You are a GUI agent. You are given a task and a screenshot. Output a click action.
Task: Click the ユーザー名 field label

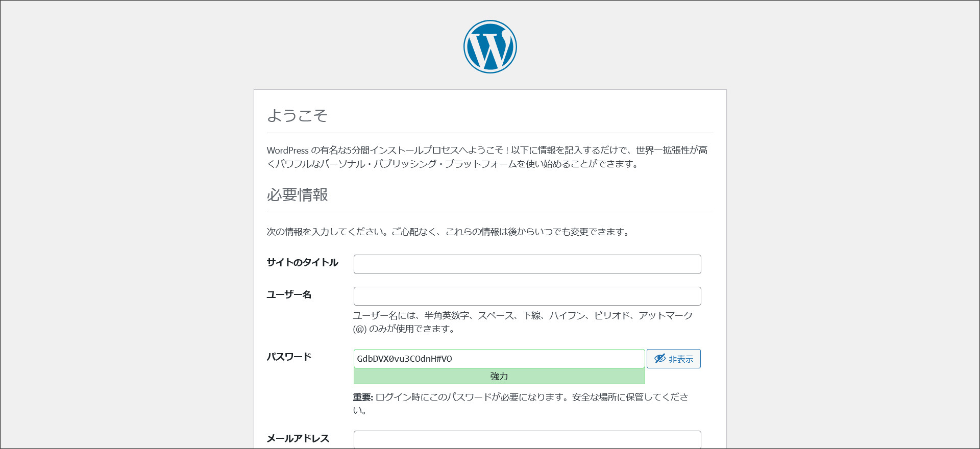pyautogui.click(x=289, y=294)
